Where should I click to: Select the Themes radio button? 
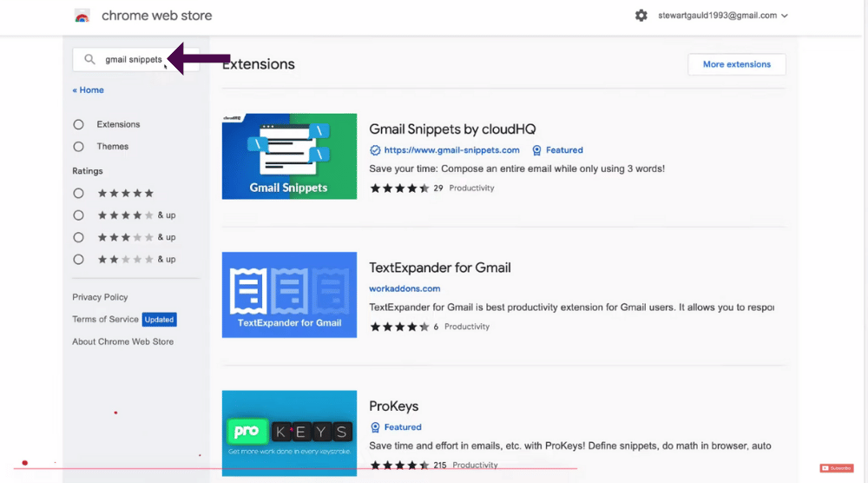[x=79, y=147]
